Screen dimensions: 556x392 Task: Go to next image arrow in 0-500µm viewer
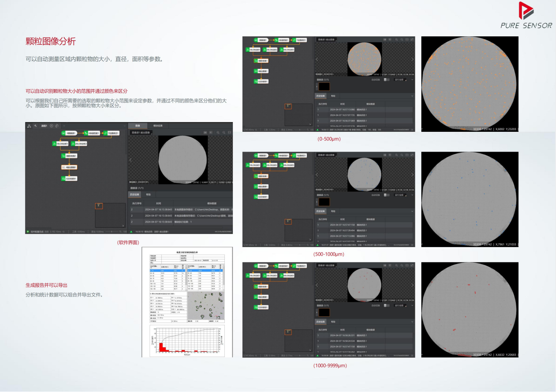click(x=412, y=60)
